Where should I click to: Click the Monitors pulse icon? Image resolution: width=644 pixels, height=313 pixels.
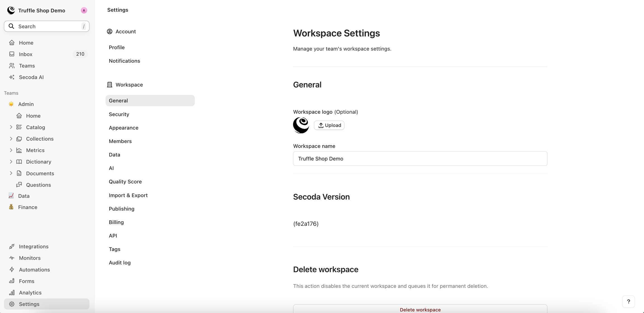coord(12,258)
